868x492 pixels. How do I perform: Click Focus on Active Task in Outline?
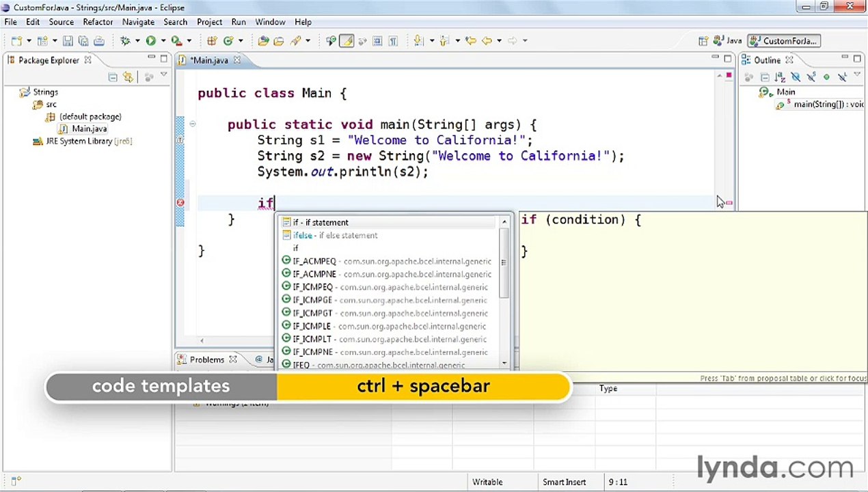pos(749,77)
